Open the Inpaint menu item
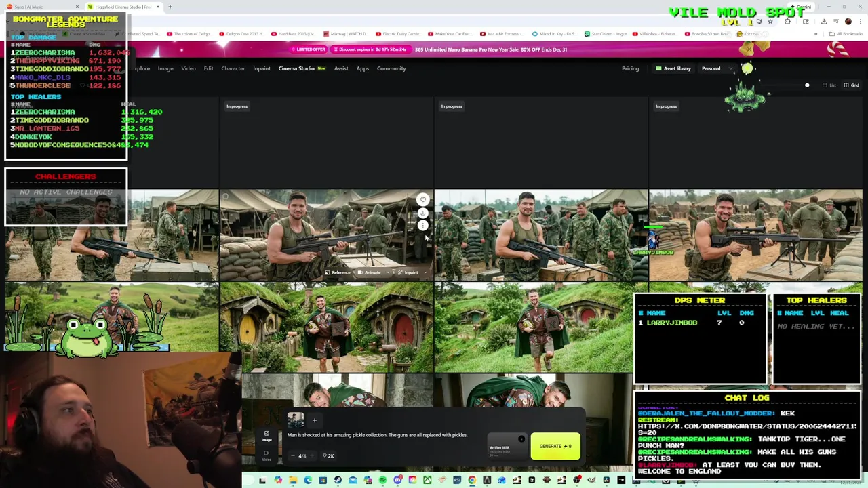868x488 pixels. pos(262,68)
